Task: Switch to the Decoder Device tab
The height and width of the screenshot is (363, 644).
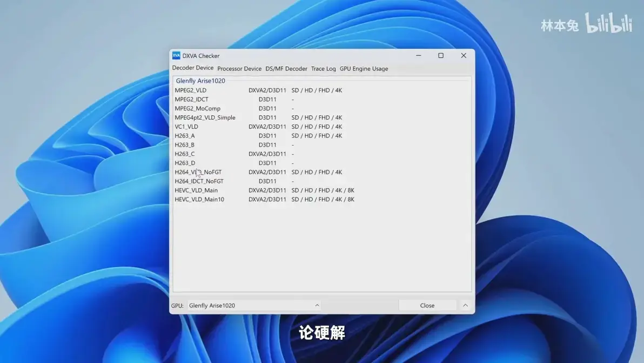Action: [193, 68]
